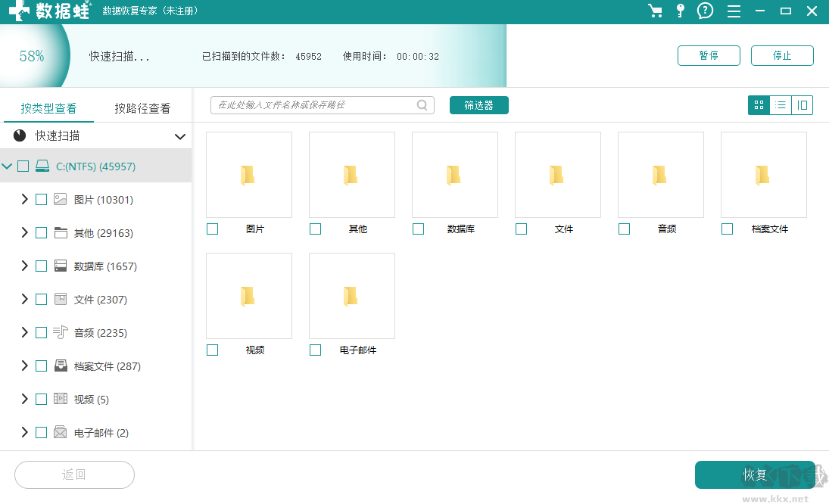Expand the 电子邮件 tree entry
The height and width of the screenshot is (504, 829).
point(25,431)
